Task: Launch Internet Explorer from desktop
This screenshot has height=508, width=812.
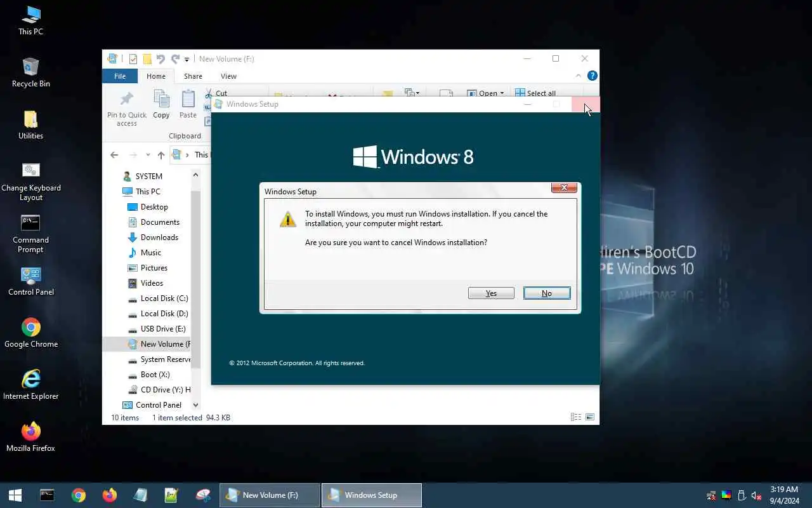Action: point(30,385)
